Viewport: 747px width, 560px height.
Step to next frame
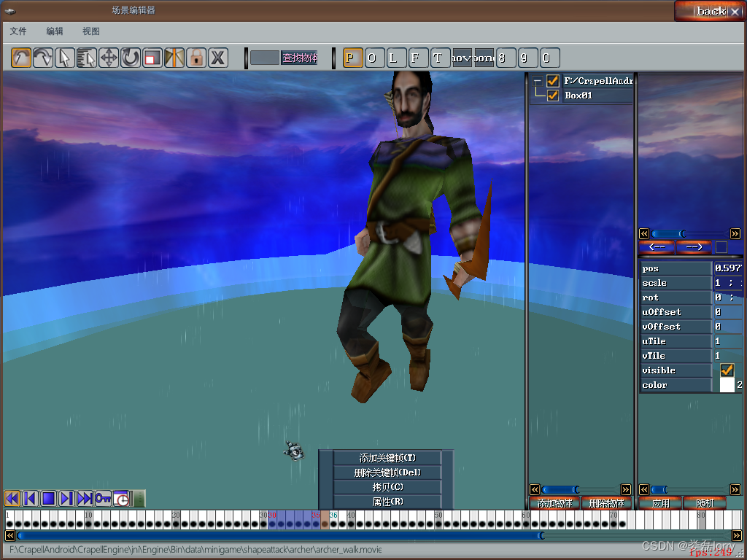tap(66, 499)
